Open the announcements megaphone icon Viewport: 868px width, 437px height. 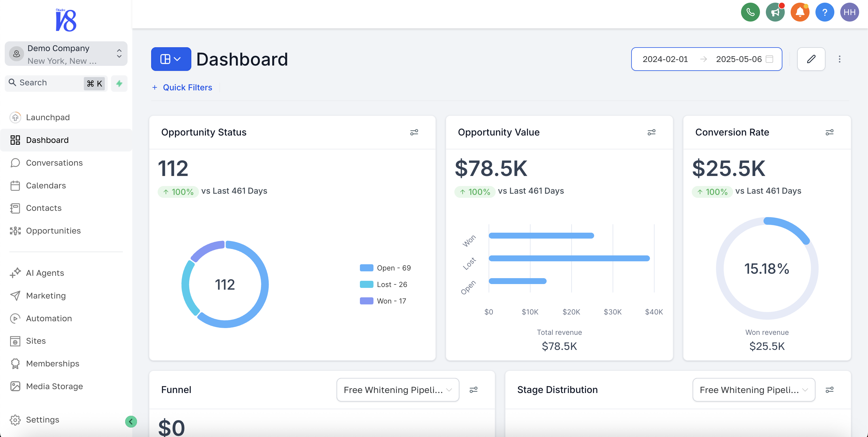(x=775, y=12)
